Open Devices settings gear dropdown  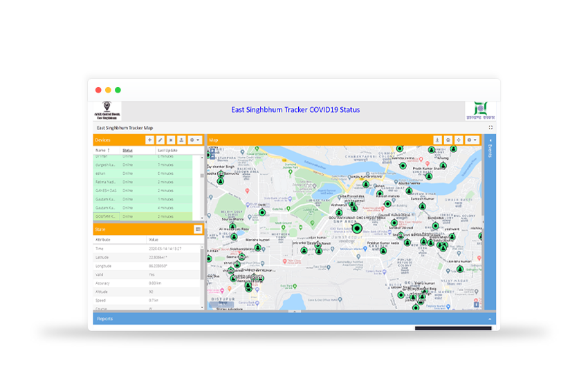pos(194,140)
